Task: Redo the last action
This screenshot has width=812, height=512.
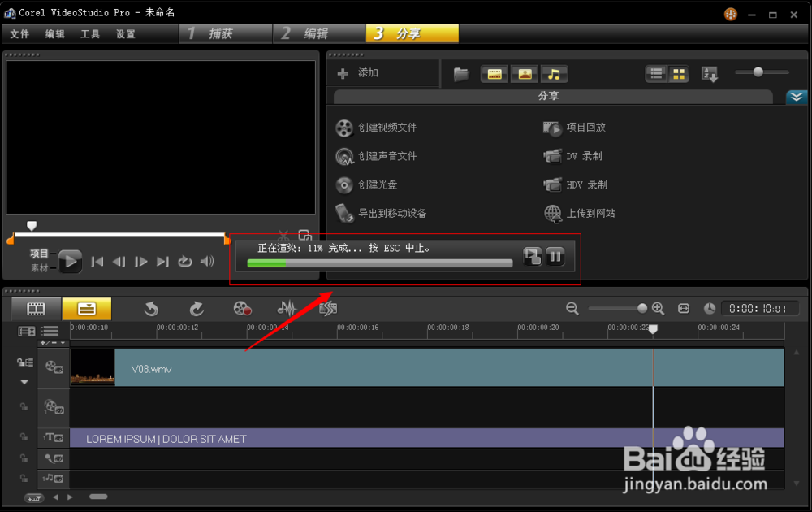Action: click(x=197, y=309)
